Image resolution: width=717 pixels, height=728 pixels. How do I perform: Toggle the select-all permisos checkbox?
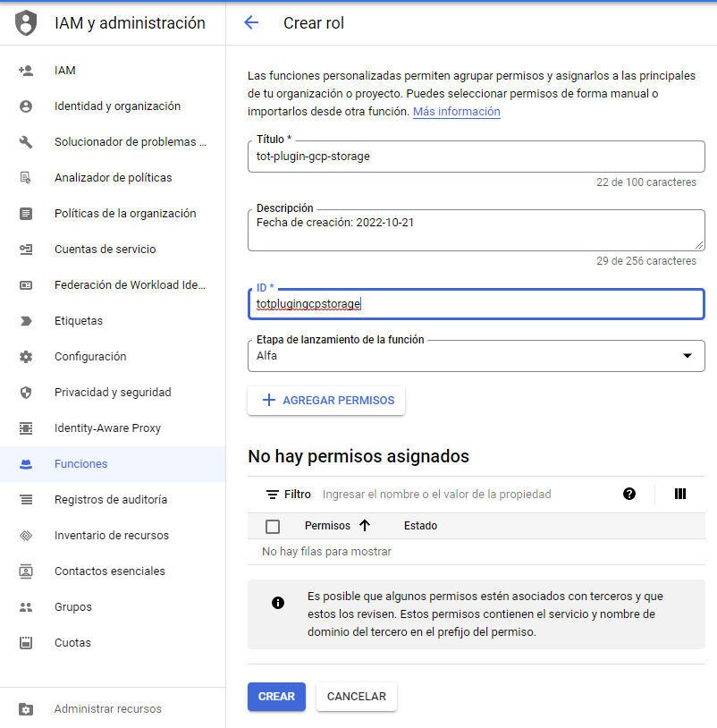click(x=273, y=526)
